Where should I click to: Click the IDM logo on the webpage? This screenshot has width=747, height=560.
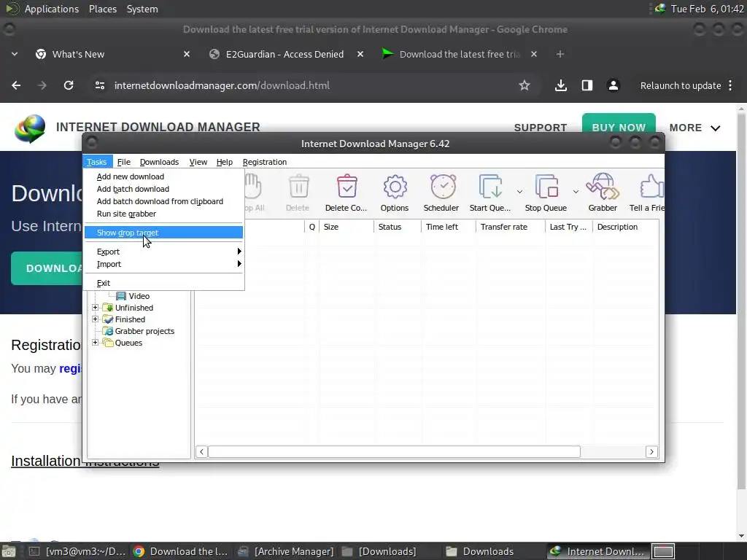[30, 128]
